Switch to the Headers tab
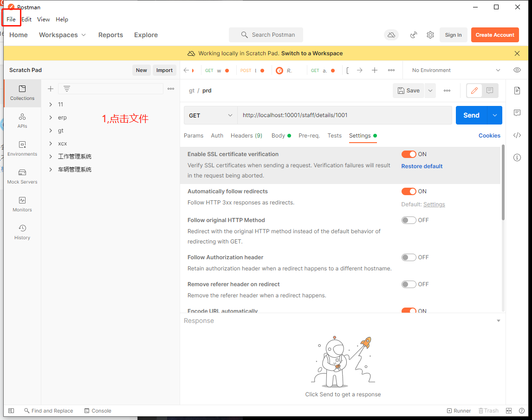 coord(246,135)
